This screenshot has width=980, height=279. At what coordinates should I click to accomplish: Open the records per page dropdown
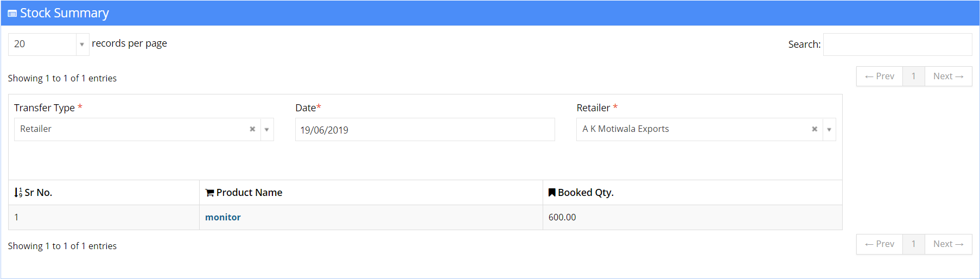click(x=81, y=45)
